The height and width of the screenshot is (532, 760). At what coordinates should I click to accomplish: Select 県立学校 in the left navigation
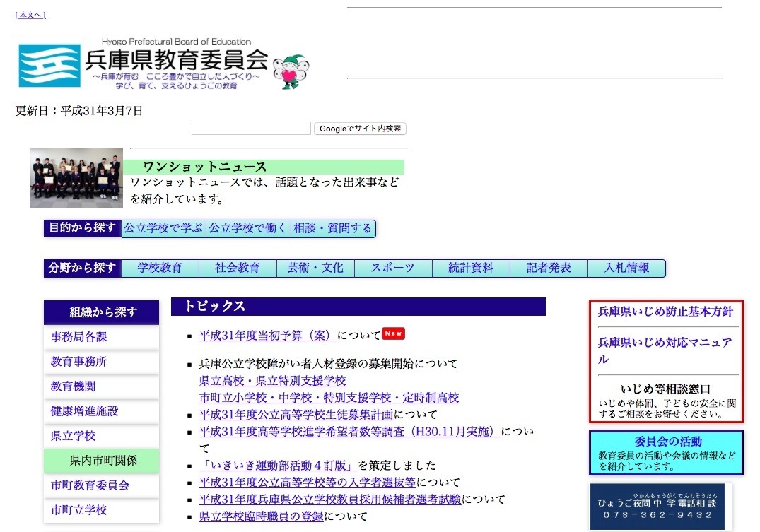[74, 436]
